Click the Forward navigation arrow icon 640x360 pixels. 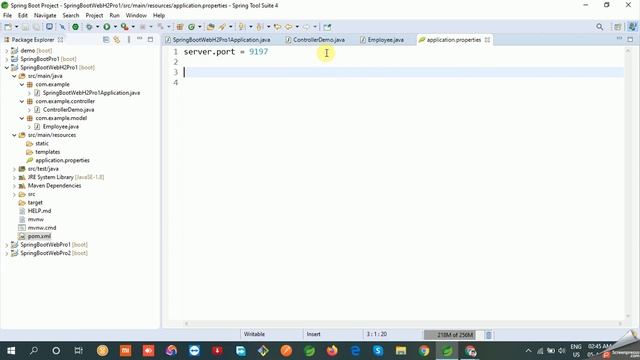point(306,27)
